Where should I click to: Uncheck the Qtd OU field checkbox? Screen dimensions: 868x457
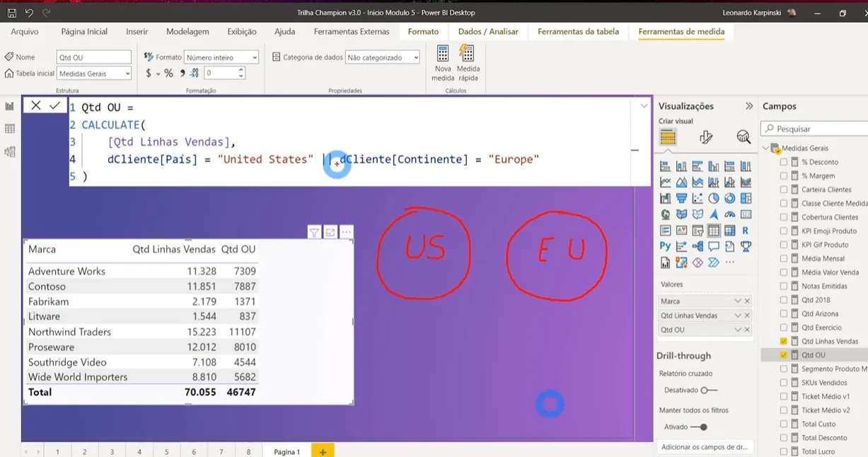[784, 355]
